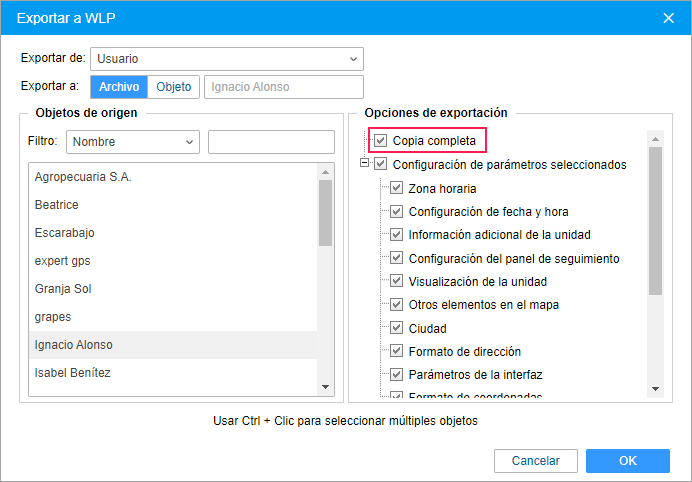Toggle the Copia completa checkbox
The height and width of the screenshot is (482, 692).
tap(380, 141)
